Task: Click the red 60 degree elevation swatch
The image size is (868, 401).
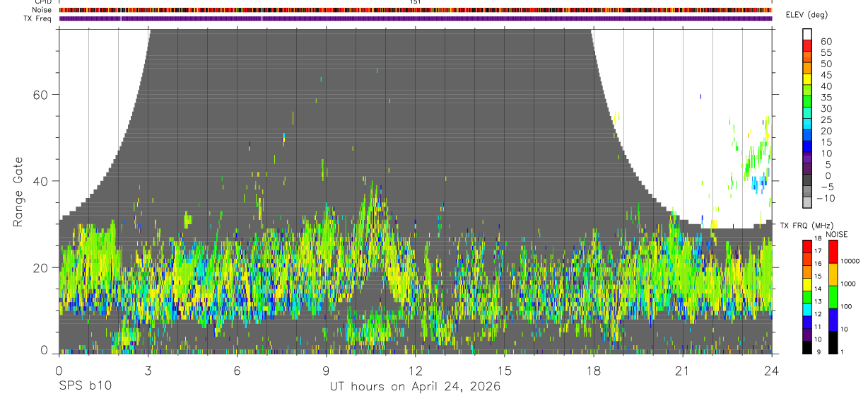Action: click(x=807, y=46)
